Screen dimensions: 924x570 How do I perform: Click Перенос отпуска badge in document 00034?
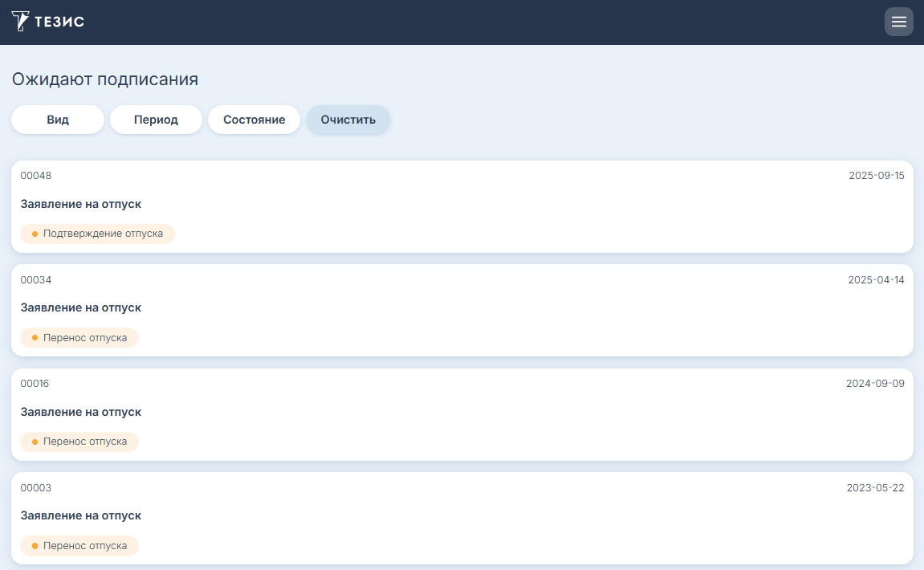click(x=79, y=338)
